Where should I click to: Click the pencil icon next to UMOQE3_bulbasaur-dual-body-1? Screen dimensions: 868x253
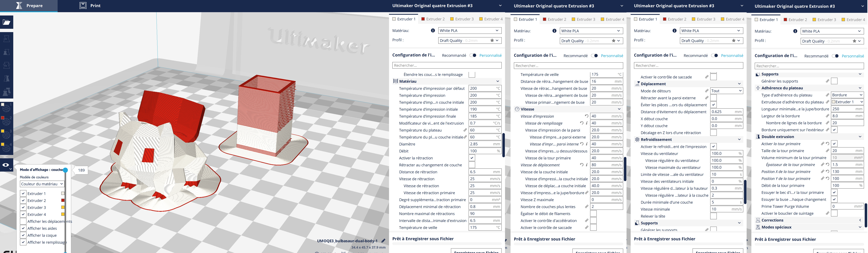point(383,241)
